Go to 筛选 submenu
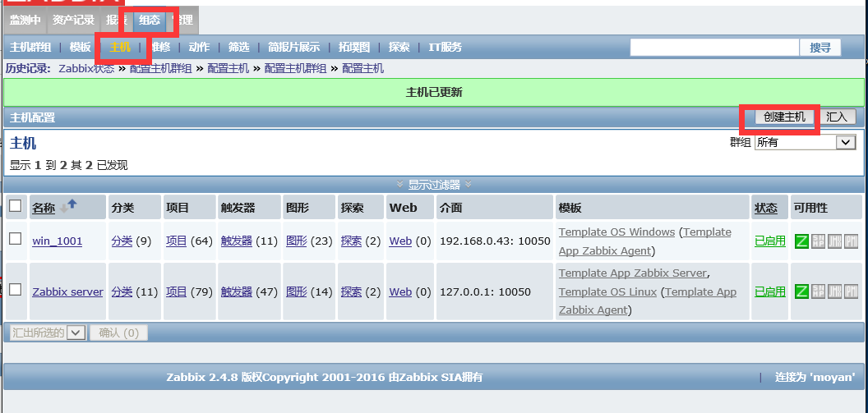 [x=238, y=48]
